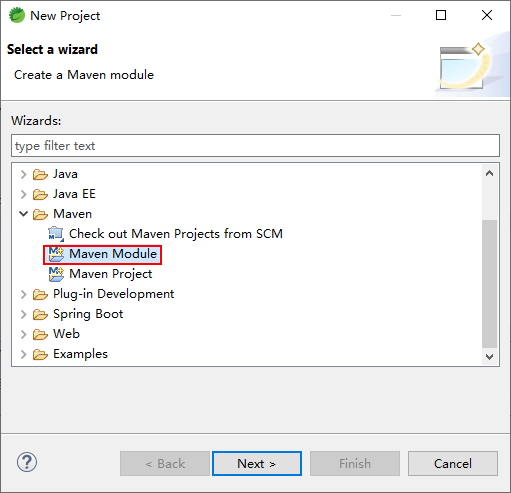Image resolution: width=511 pixels, height=493 pixels.
Task: Go to the next wizard page
Action: tap(257, 463)
